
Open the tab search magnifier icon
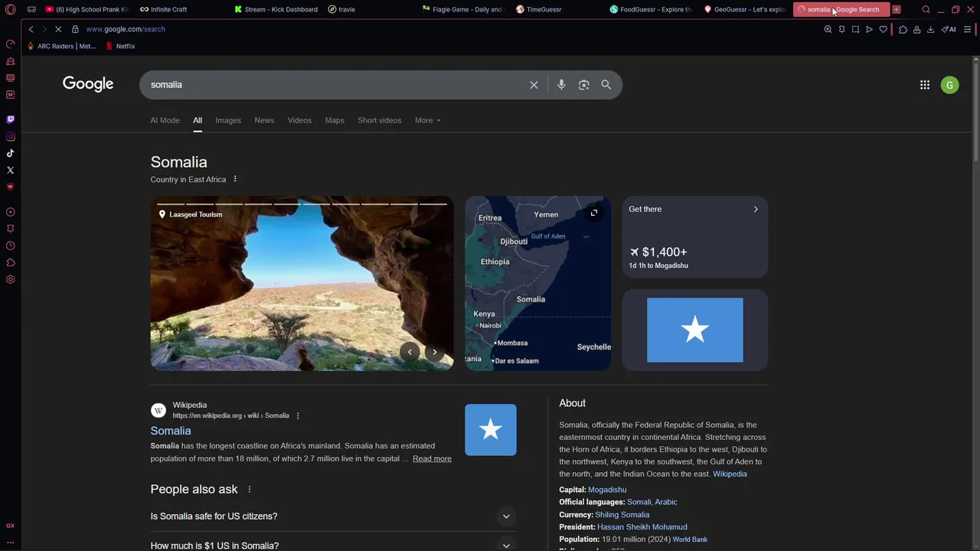pyautogui.click(x=926, y=9)
